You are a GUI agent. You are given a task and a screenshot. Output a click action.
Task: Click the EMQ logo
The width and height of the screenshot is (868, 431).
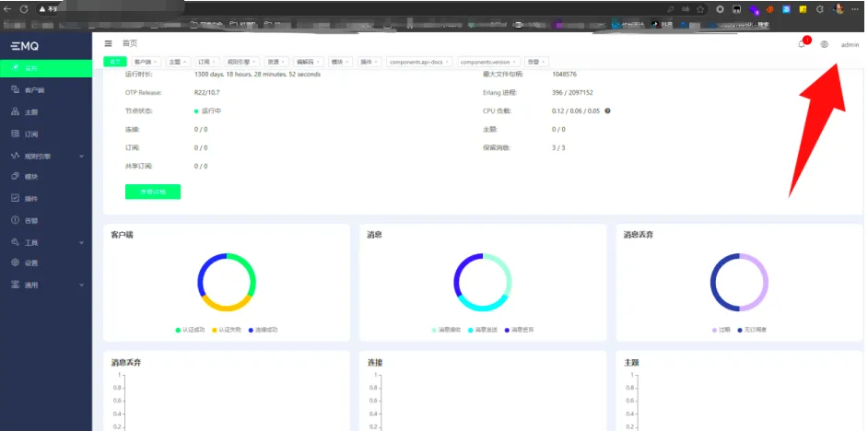25,46
